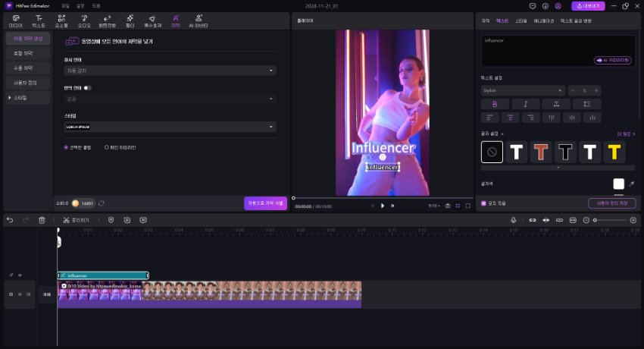Select the 메인 타임라인 radio option

pyautogui.click(x=106, y=146)
